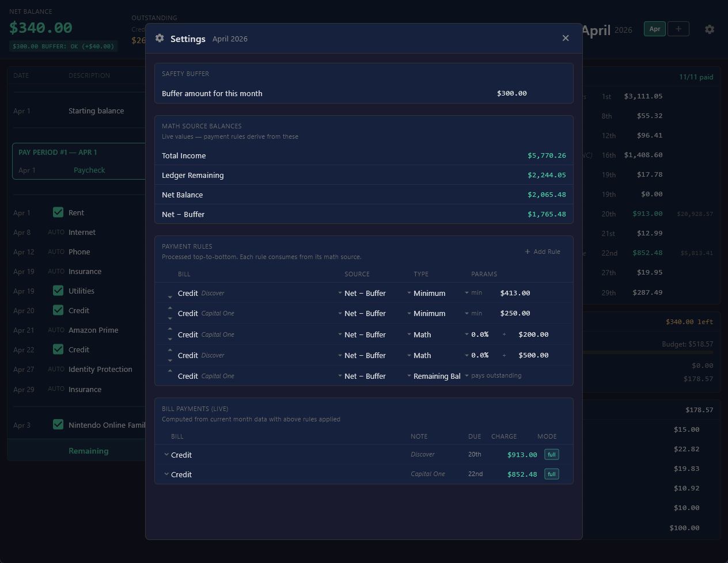This screenshot has height=563, width=728.
Task: Toggle the Nintendo Online checkbox
Action: 58,424
